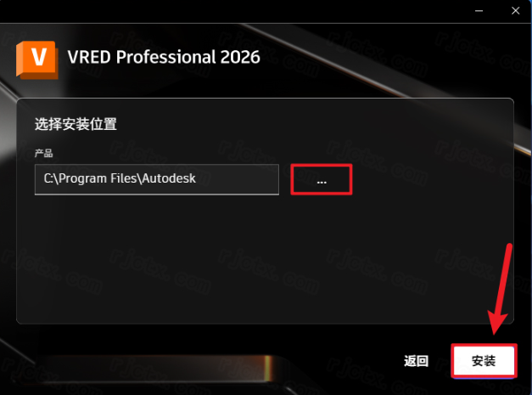
Task: Minimize the VRED installer window
Action: (479, 11)
